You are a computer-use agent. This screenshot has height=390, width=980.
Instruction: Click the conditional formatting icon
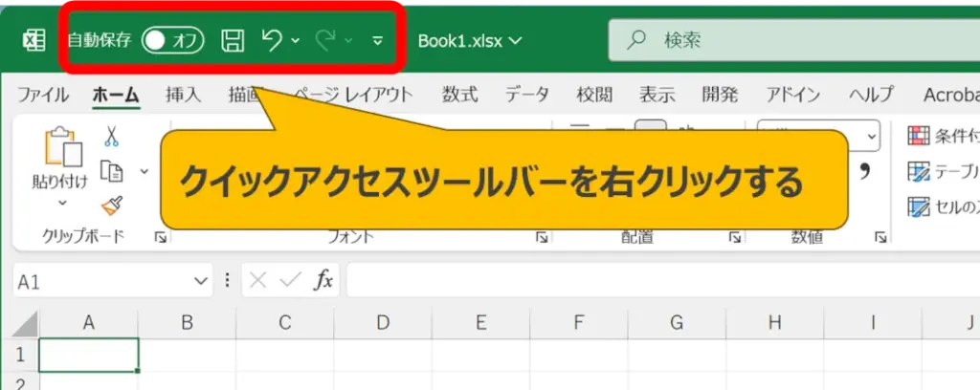point(920,137)
